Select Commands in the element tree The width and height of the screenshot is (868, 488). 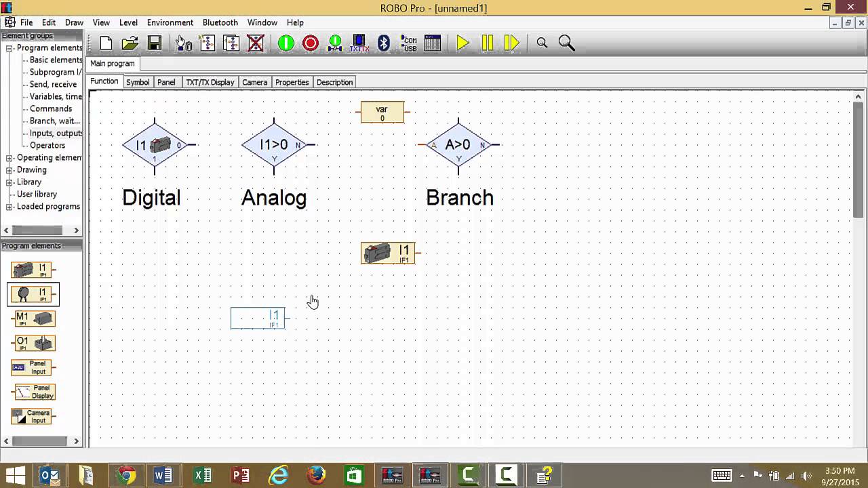51,109
